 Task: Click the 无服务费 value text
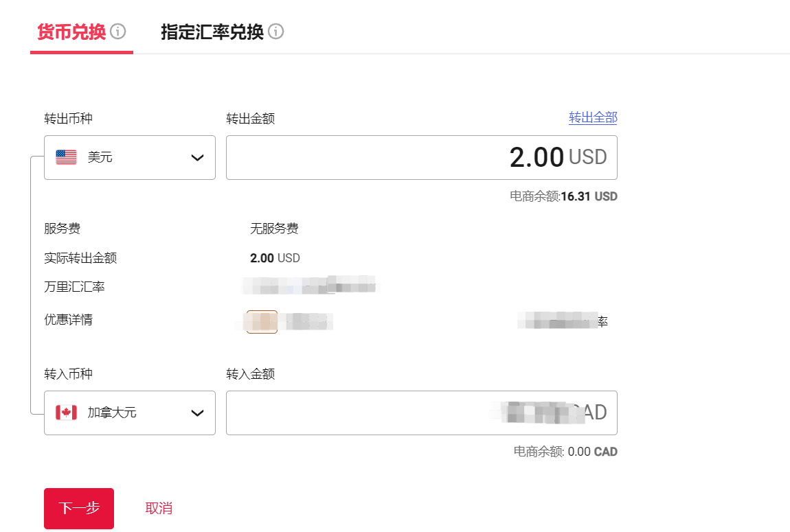coord(274,229)
